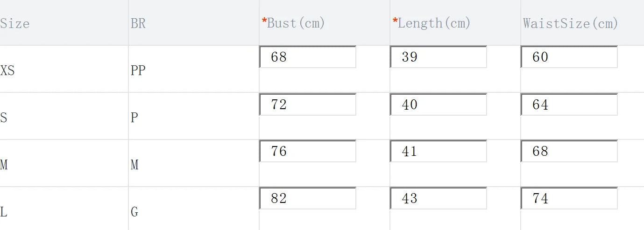This screenshot has width=644, height=230.
Task: Edit the L waist value 74
Action: [569, 198]
